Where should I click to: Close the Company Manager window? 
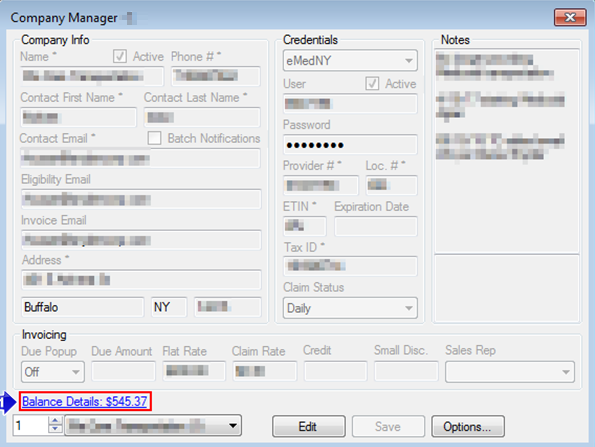[570, 17]
